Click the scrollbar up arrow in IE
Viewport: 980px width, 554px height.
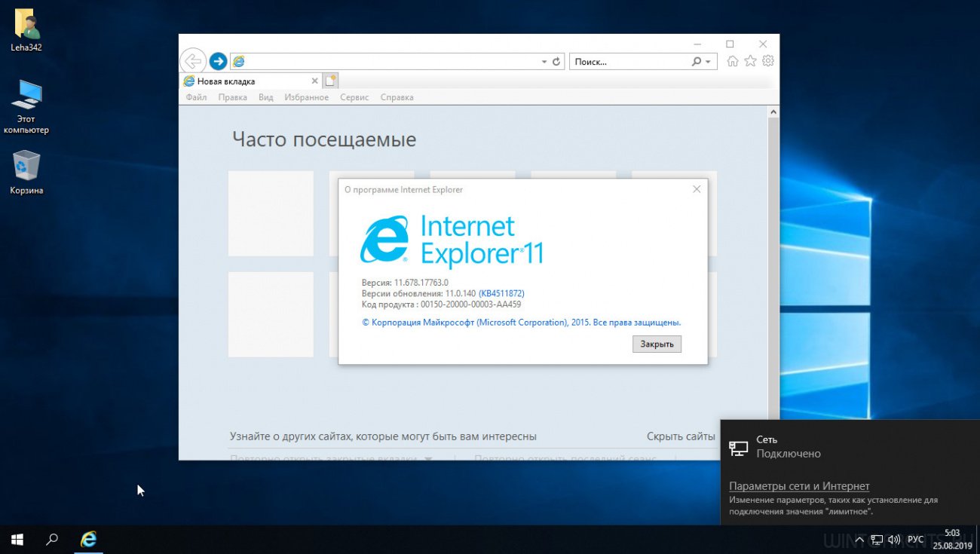[x=773, y=112]
